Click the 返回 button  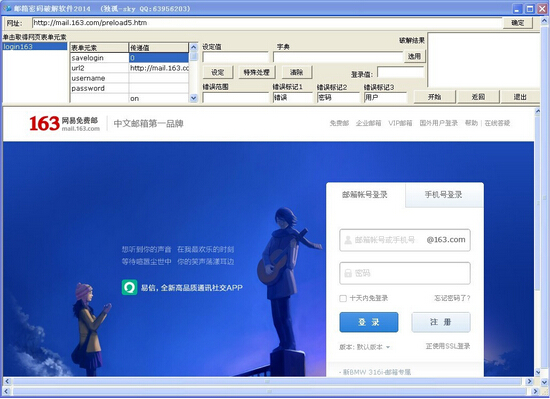tap(478, 97)
